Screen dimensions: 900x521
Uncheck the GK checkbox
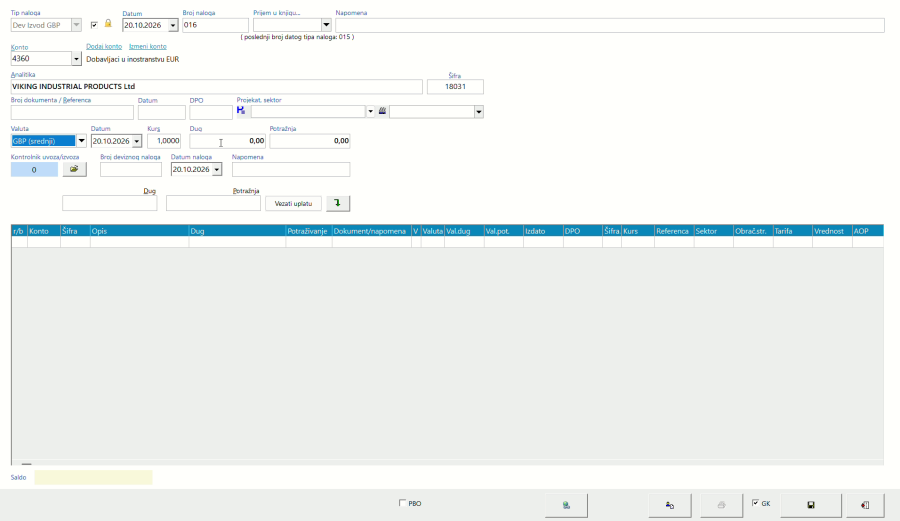(755, 503)
